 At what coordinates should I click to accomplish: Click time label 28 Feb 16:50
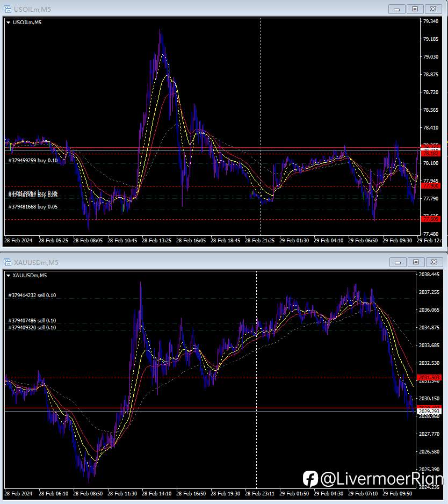[x=191, y=493]
